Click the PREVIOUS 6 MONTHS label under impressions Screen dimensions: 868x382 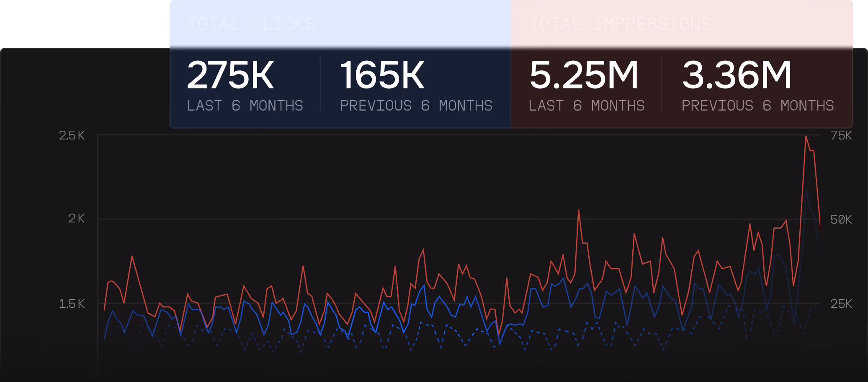tap(757, 106)
